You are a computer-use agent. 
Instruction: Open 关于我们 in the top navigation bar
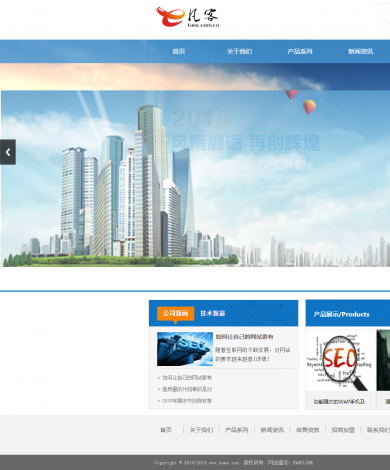pos(239,51)
